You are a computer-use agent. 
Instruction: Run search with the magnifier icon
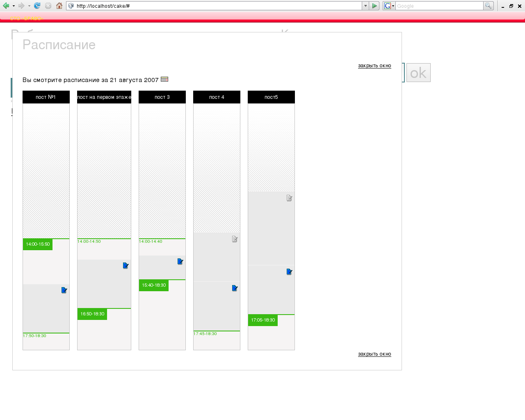click(488, 6)
